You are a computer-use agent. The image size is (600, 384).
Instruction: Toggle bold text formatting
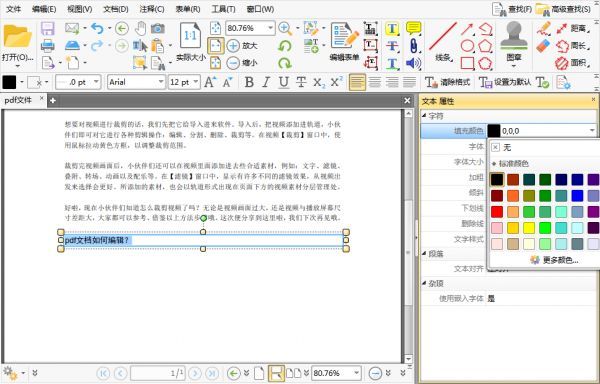[x=249, y=82]
